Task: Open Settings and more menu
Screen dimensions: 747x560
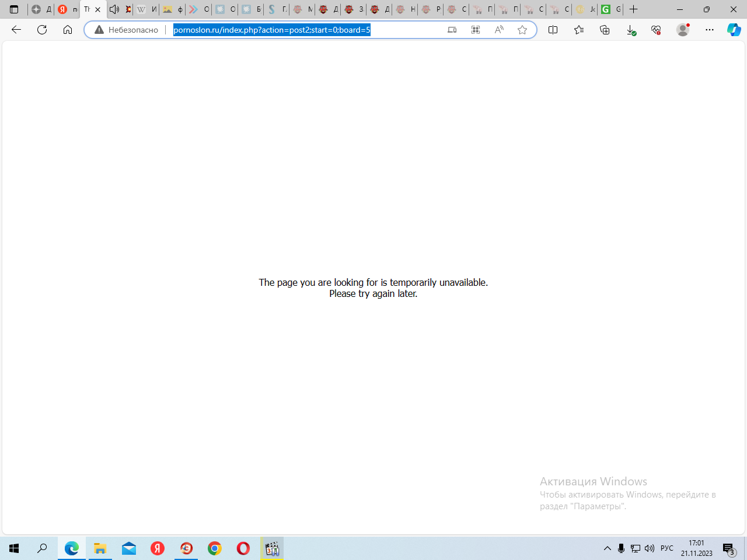Action: coord(709,30)
